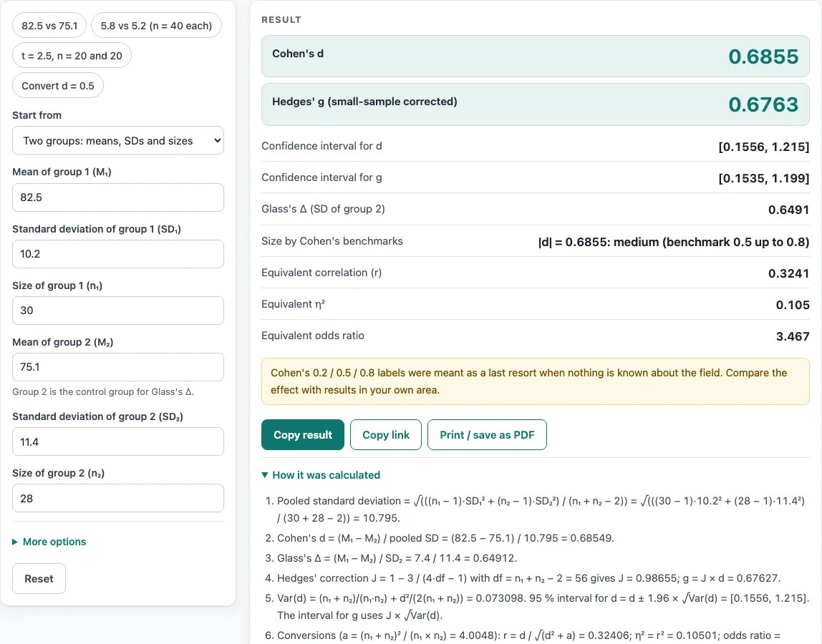
Task: Click the Hedges' correction J calculation step
Action: (x=528, y=578)
